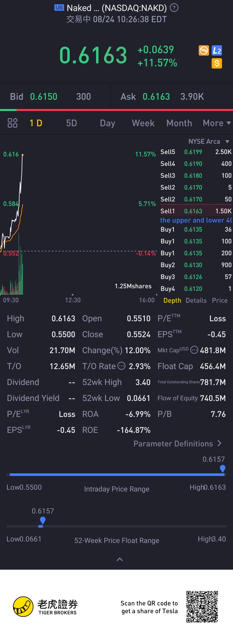
Task: Open the L2 level-two quotes badge
Action: (x=217, y=50)
